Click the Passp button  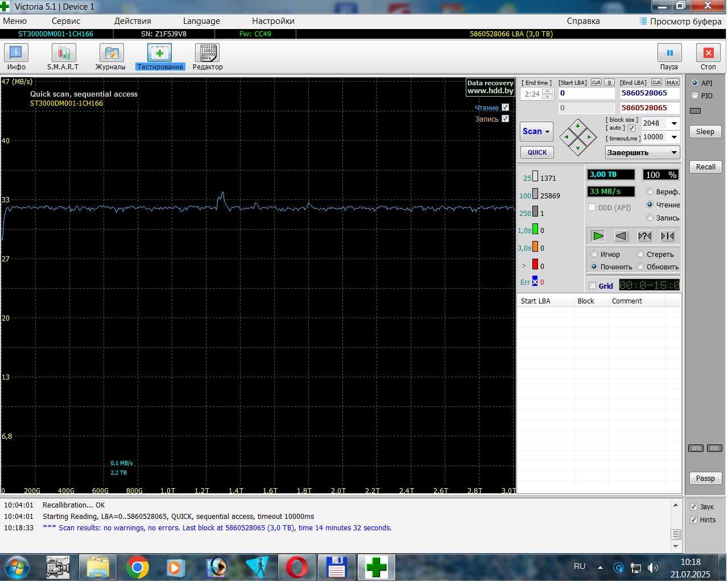pyautogui.click(x=705, y=478)
